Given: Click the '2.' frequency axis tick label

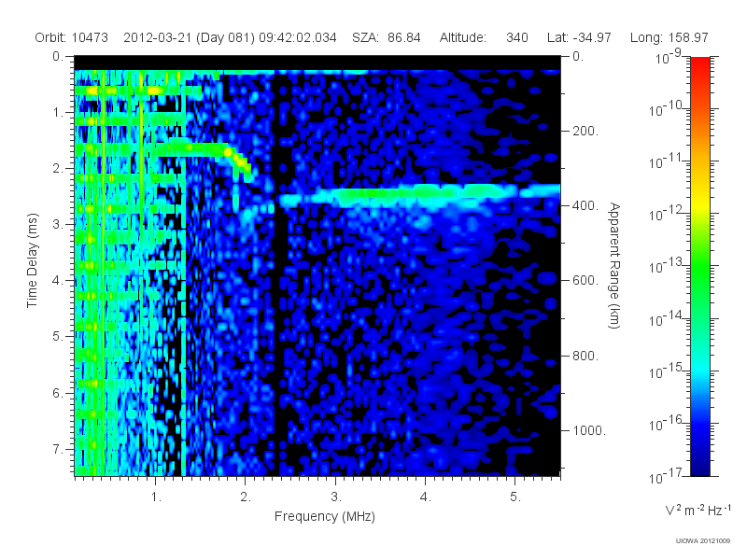Looking at the screenshot, I should click(x=246, y=497).
